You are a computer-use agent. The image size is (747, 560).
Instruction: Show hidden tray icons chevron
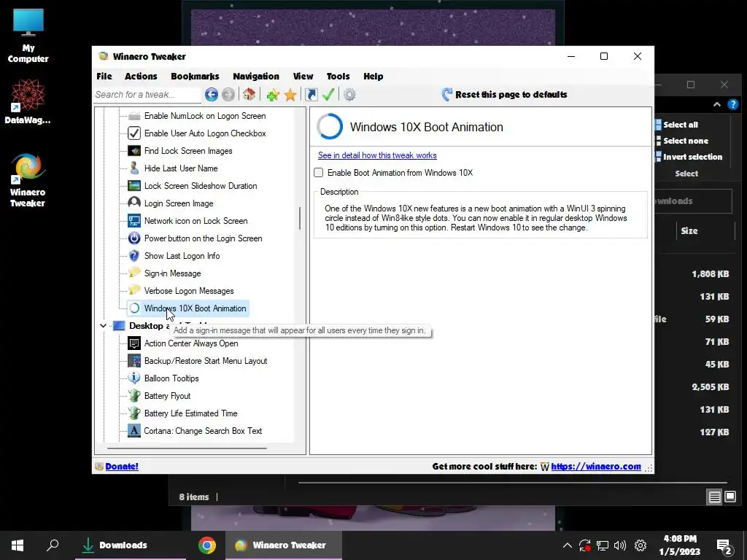pyautogui.click(x=567, y=545)
